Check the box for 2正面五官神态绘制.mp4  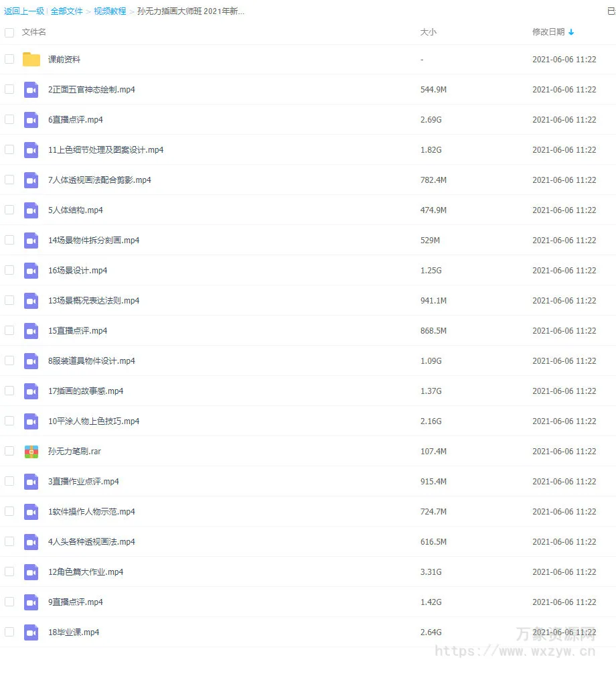coord(9,89)
